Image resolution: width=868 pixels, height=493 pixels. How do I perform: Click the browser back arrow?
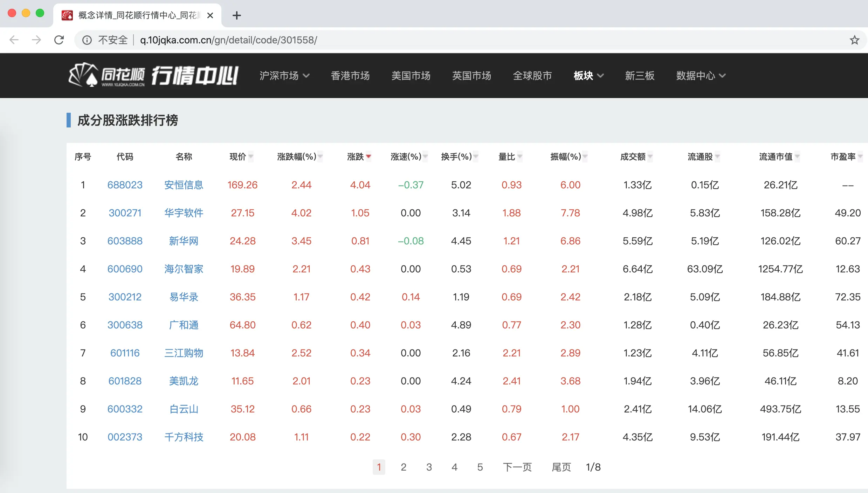[x=14, y=40]
